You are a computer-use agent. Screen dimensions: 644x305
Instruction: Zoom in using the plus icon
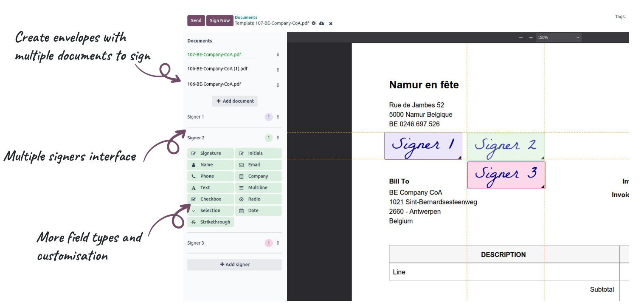[x=531, y=38]
